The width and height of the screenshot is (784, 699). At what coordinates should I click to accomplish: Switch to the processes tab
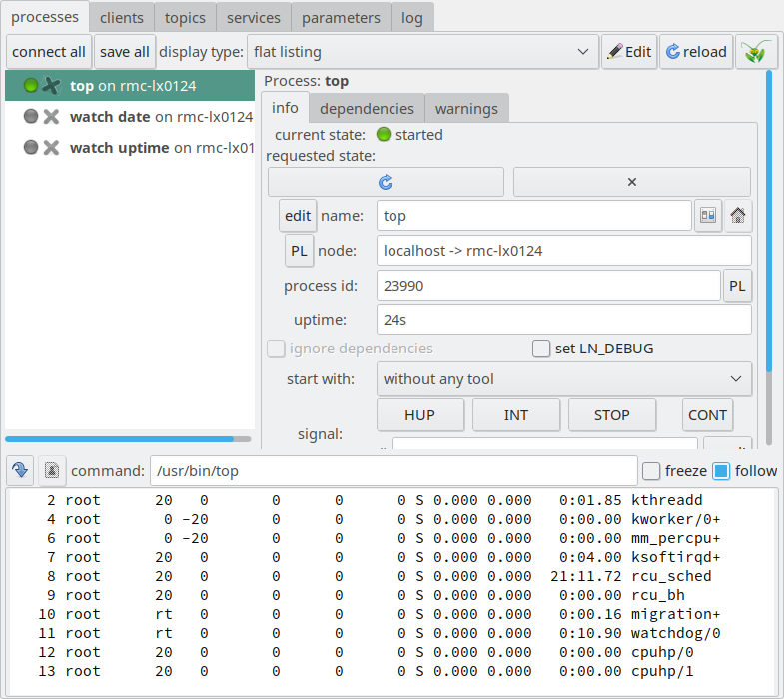coord(45,17)
